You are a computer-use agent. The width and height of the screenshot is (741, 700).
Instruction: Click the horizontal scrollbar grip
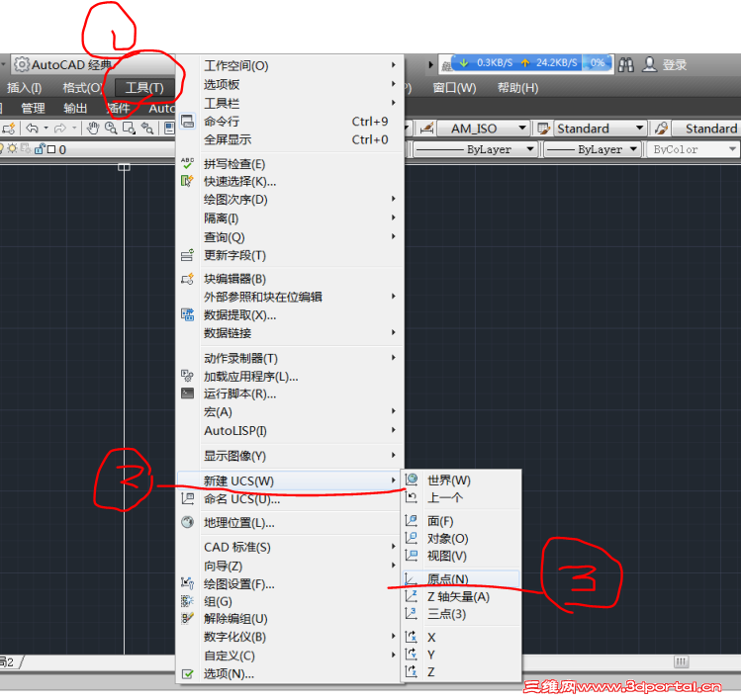(681, 661)
